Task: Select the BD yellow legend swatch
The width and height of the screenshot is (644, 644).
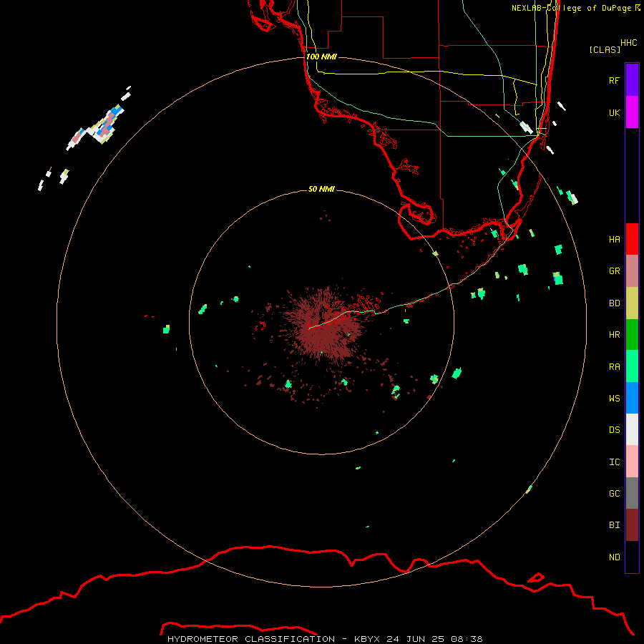Action: click(632, 303)
